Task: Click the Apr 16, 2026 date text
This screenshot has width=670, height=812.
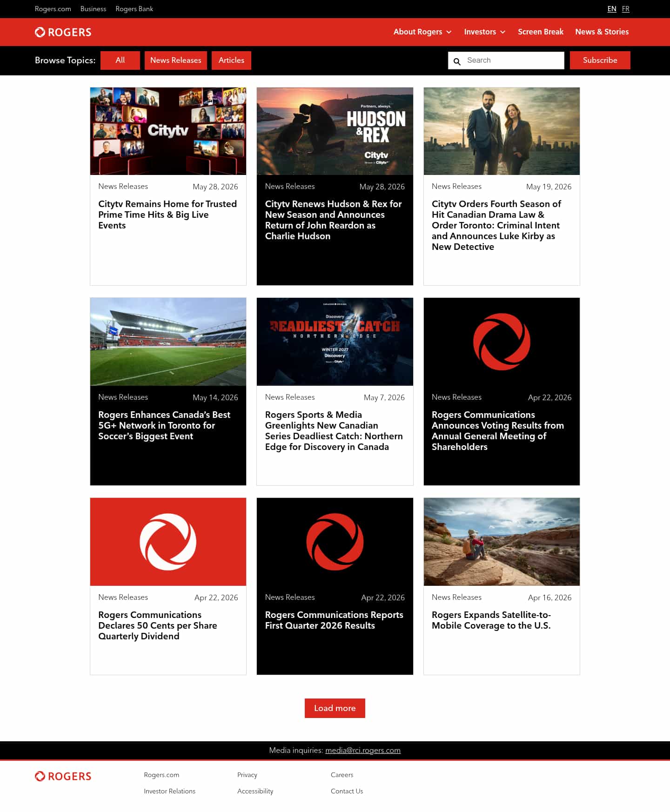Action: tap(550, 597)
